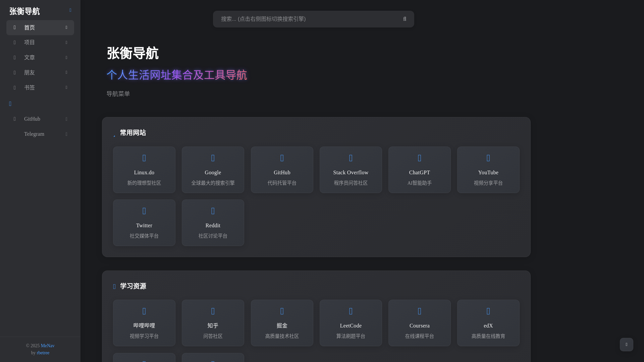Click the 视频学习平台 description text
The height and width of the screenshot is (362, 644).
(x=144, y=336)
